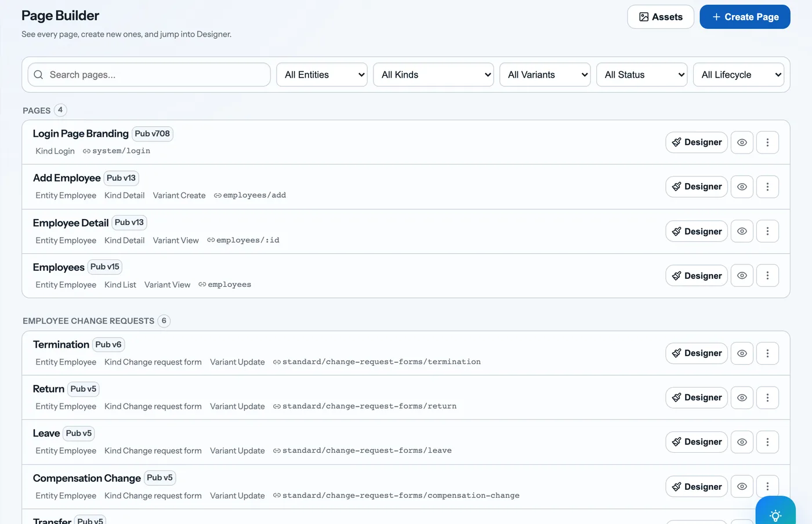812x524 pixels.
Task: Click the Add Employee page title
Action: coord(67,178)
